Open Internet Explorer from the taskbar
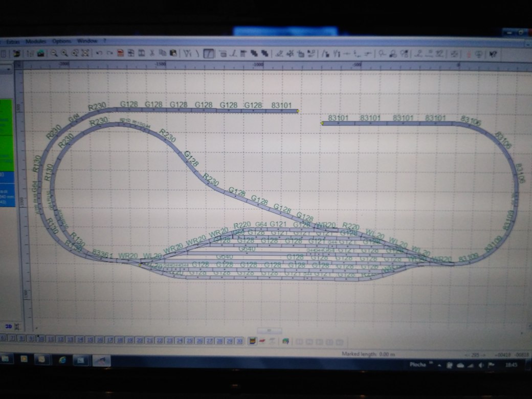 62,360
